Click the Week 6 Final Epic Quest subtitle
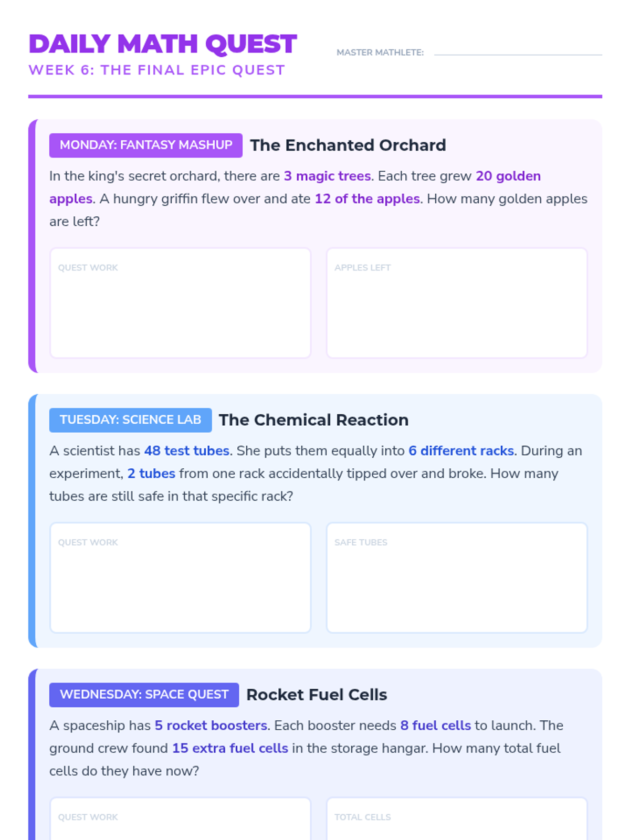This screenshot has height=840, width=630. coord(156,70)
